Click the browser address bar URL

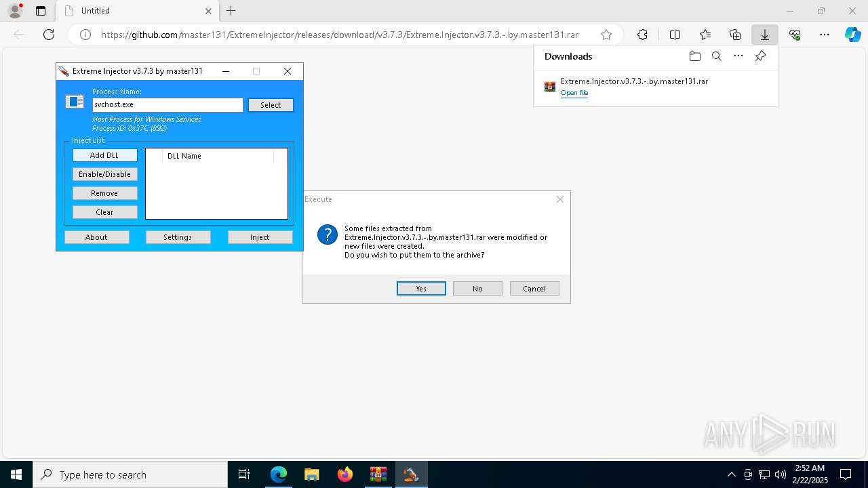(x=340, y=35)
